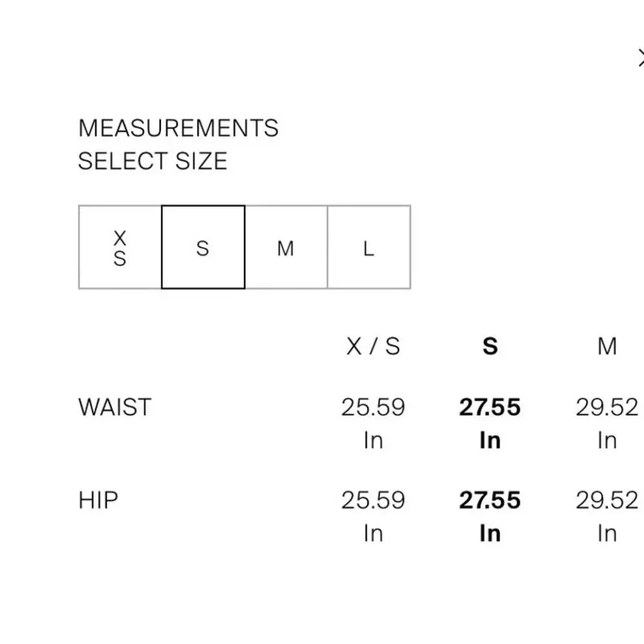Click the M column header

(607, 346)
